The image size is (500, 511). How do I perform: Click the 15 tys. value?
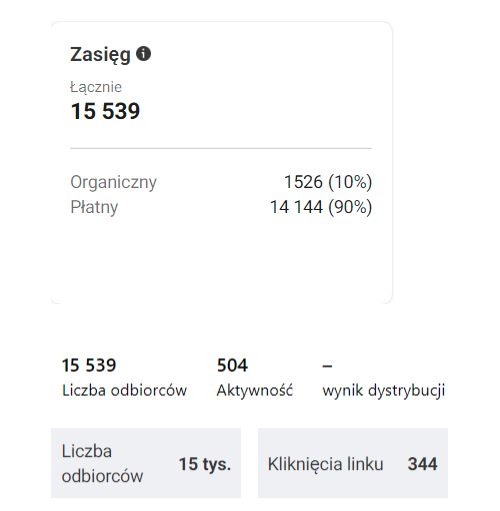pos(205,464)
